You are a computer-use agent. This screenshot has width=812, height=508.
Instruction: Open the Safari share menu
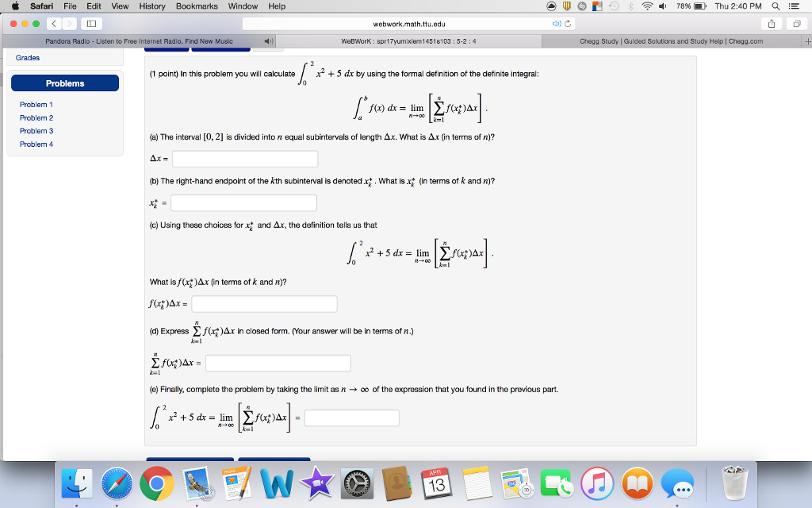click(x=772, y=23)
